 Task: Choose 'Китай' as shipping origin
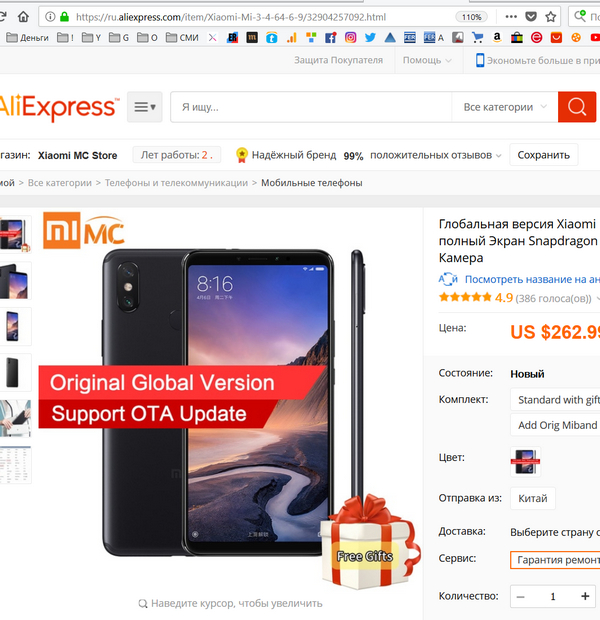(x=533, y=498)
